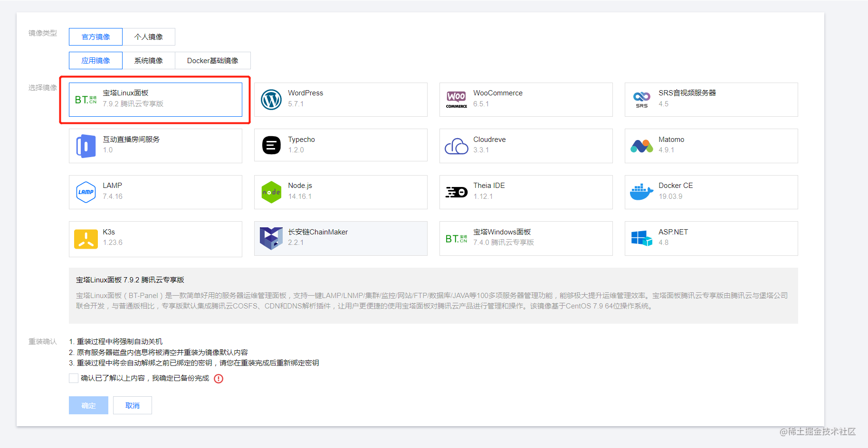Image resolution: width=868 pixels, height=448 pixels.
Task: Choose the 宝塔Windows面板 image title
Action: 502,232
